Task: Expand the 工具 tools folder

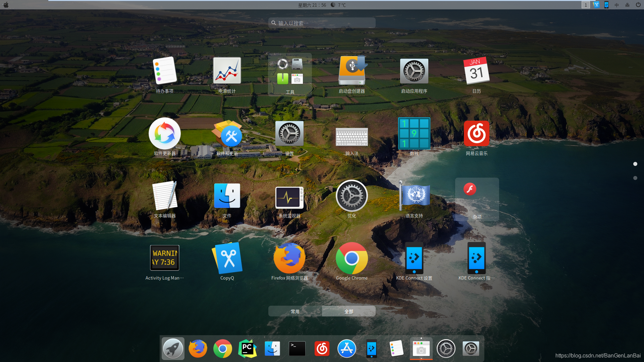Action: [x=290, y=74]
